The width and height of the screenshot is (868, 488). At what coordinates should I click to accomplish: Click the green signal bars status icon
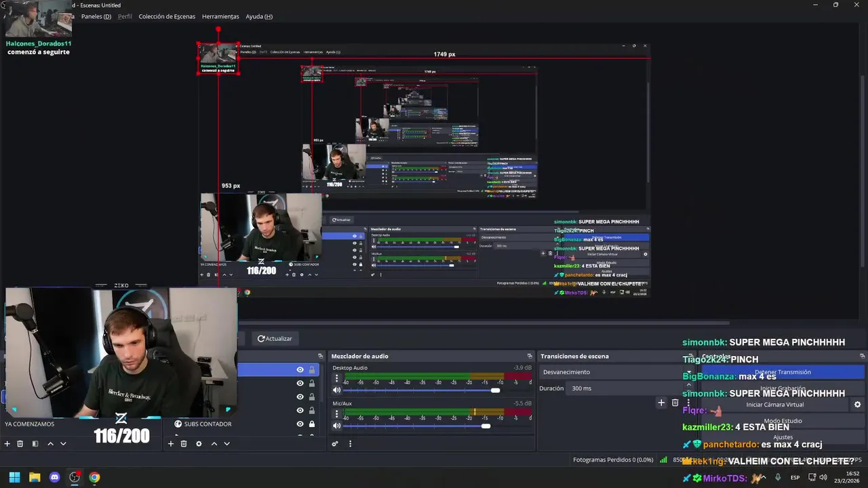pyautogui.click(x=663, y=460)
